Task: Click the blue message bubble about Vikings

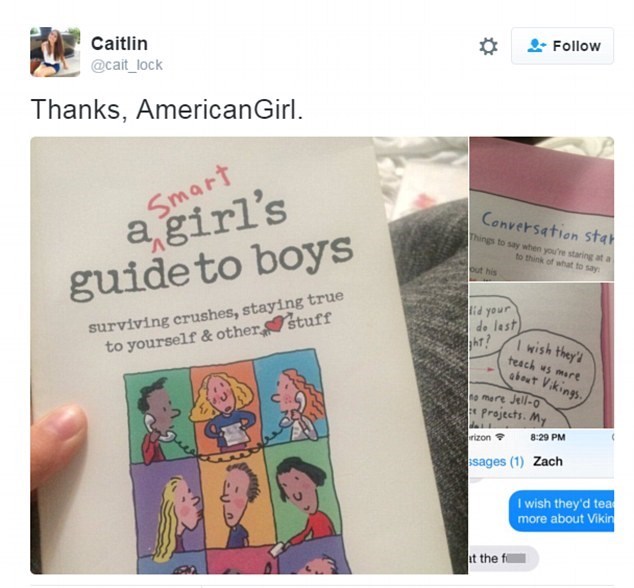Action: click(561, 511)
